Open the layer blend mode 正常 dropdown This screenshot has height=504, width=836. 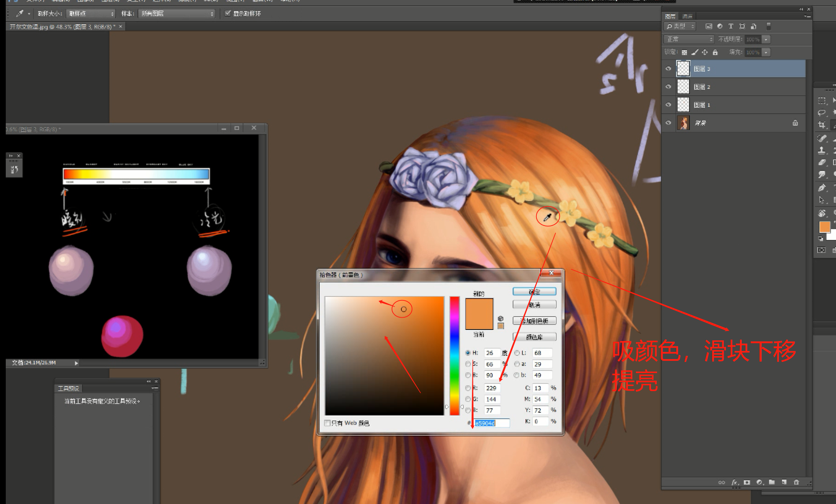[688, 39]
